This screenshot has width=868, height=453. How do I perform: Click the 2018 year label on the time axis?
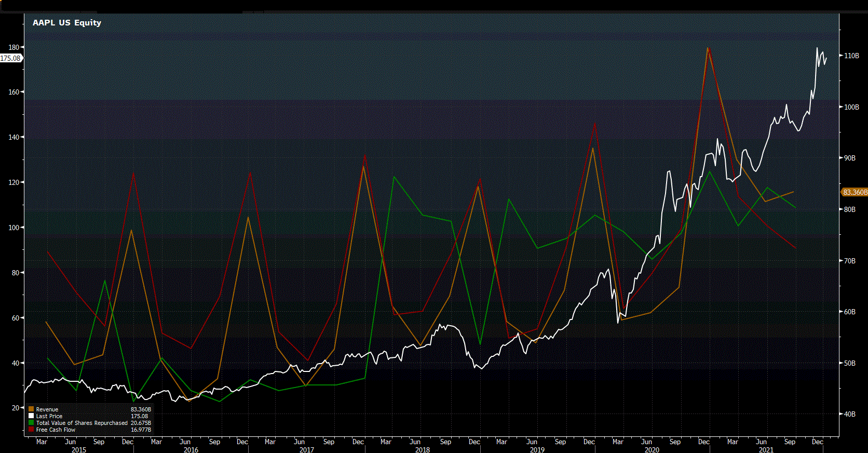(x=423, y=449)
